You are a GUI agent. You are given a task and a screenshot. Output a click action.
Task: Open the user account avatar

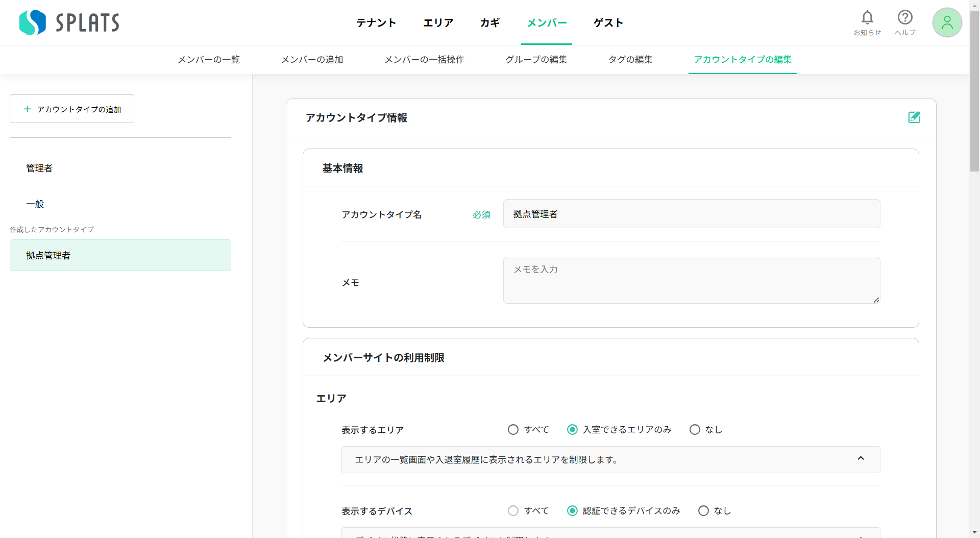point(947,22)
